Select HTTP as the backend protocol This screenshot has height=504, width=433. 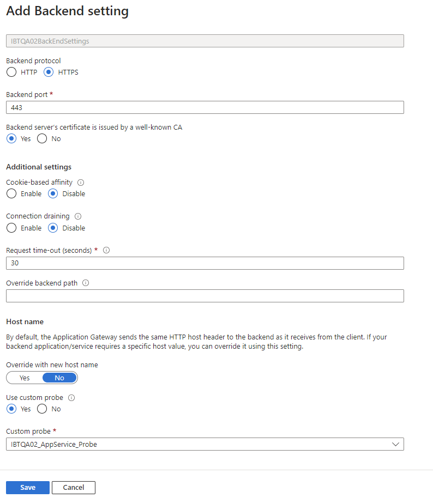[x=11, y=72]
